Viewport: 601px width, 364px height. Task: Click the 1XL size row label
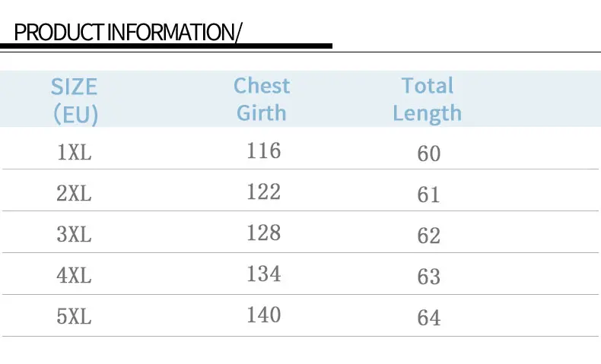pyautogui.click(x=74, y=153)
